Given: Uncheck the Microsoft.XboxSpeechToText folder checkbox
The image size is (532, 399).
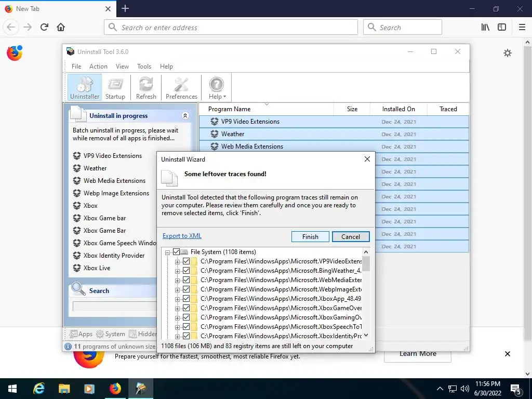Looking at the screenshot, I should pos(187,327).
